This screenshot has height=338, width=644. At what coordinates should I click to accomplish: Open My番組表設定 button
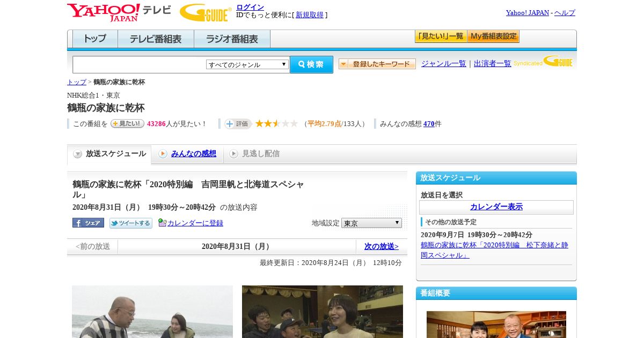tap(493, 36)
